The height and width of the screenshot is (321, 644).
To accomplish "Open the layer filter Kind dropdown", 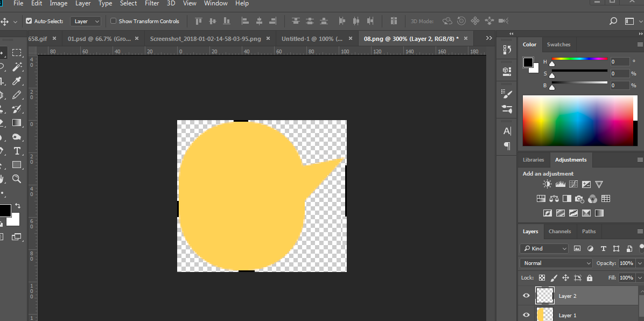I will [544, 248].
